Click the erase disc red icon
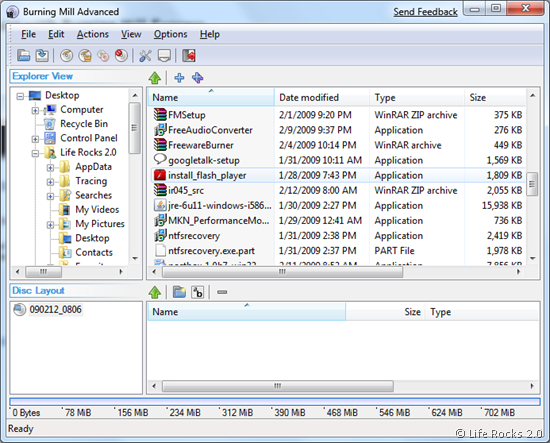 (x=121, y=55)
